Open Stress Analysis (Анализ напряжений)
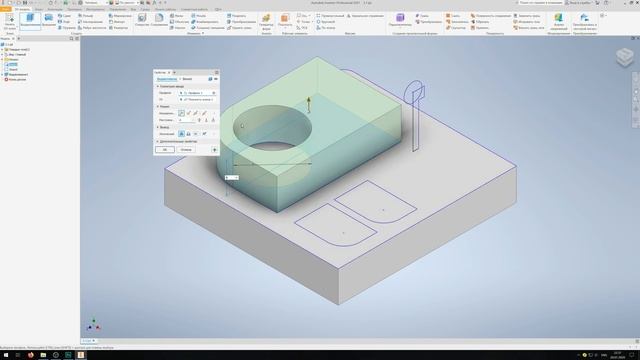640x360 pixels. (x=558, y=21)
